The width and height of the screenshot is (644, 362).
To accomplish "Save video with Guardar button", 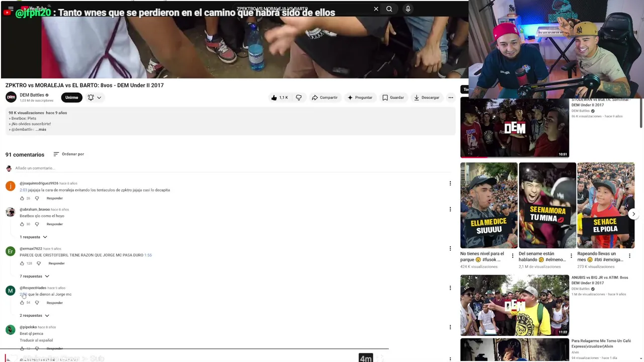I will [393, 98].
